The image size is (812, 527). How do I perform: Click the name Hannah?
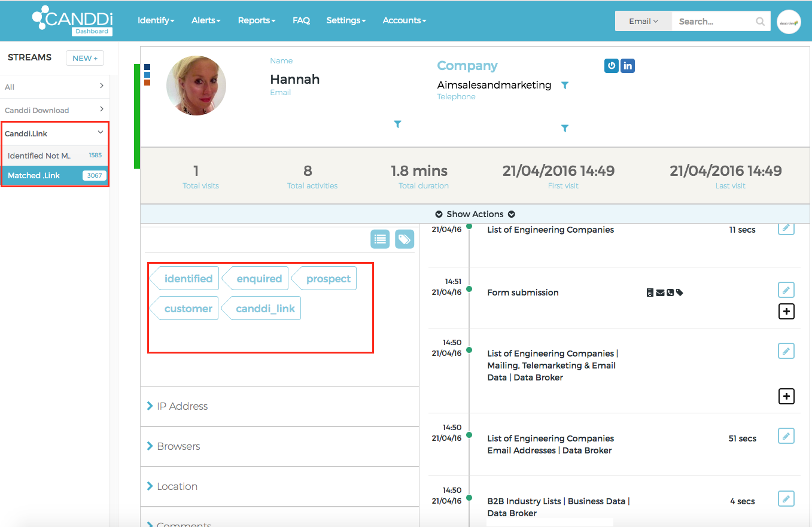295,80
